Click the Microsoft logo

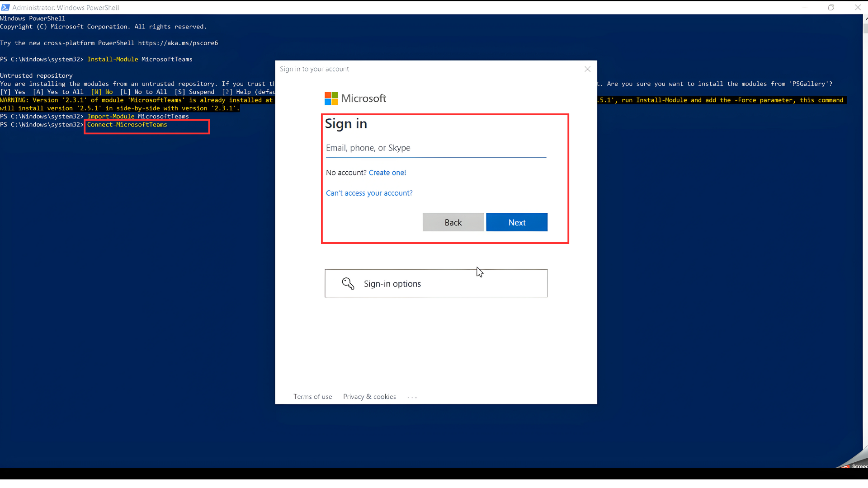[x=355, y=98]
